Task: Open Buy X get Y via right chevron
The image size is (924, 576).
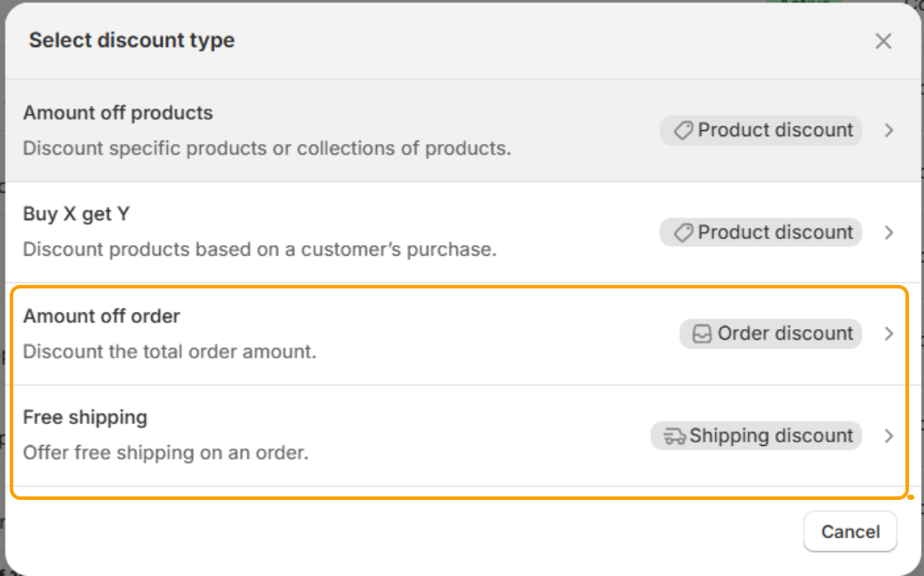Action: tap(889, 233)
